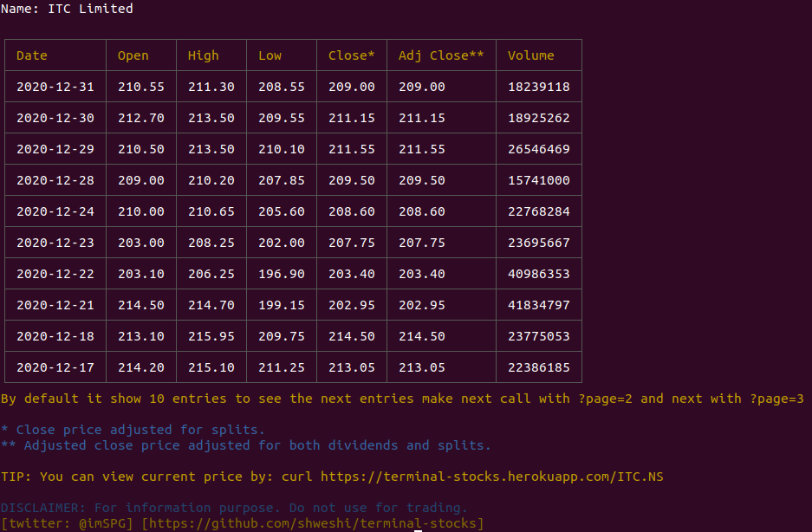The width and height of the screenshot is (812, 532).
Task: Select volume value 26546469
Action: 538,149
